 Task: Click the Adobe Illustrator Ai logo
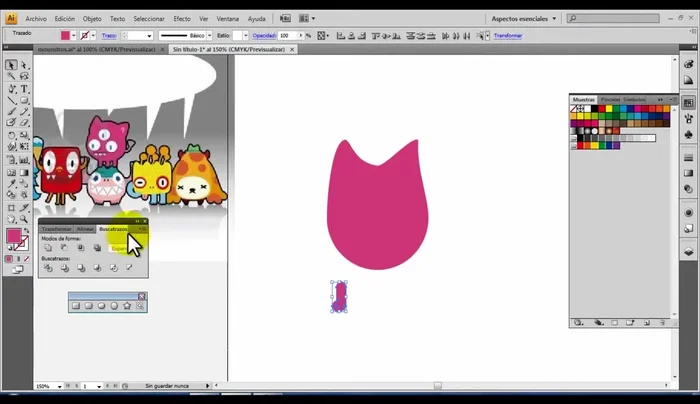[x=11, y=18]
